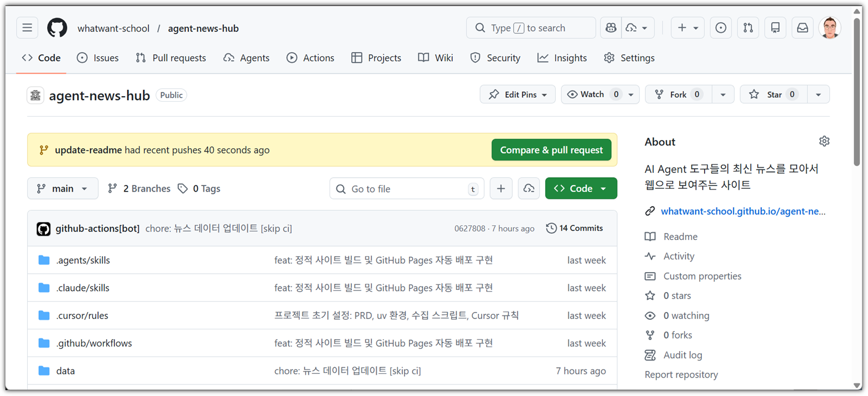Open commit hash 0627808
The width and height of the screenshot is (868, 396).
470,228
